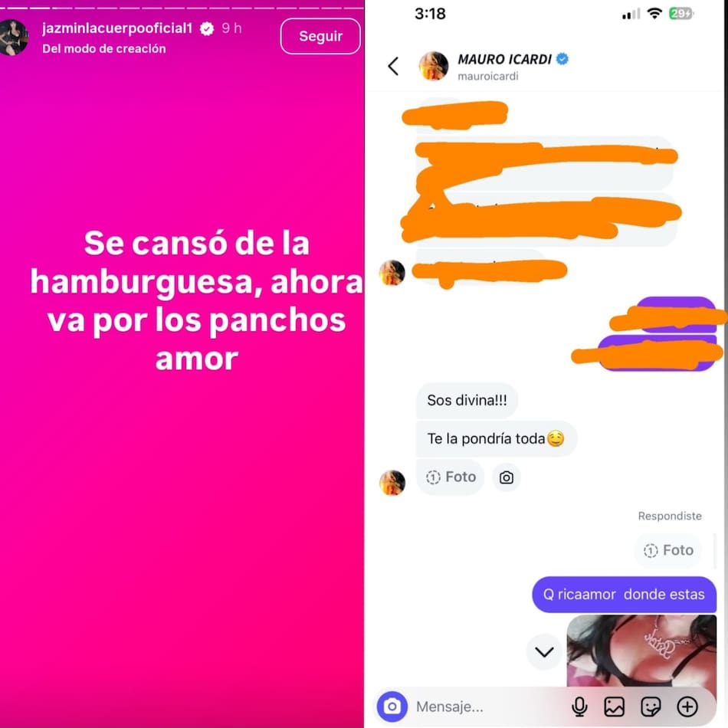The image size is (728, 728).
Task: Open the jazminlacuerpooficial1 username link
Action: (x=117, y=28)
